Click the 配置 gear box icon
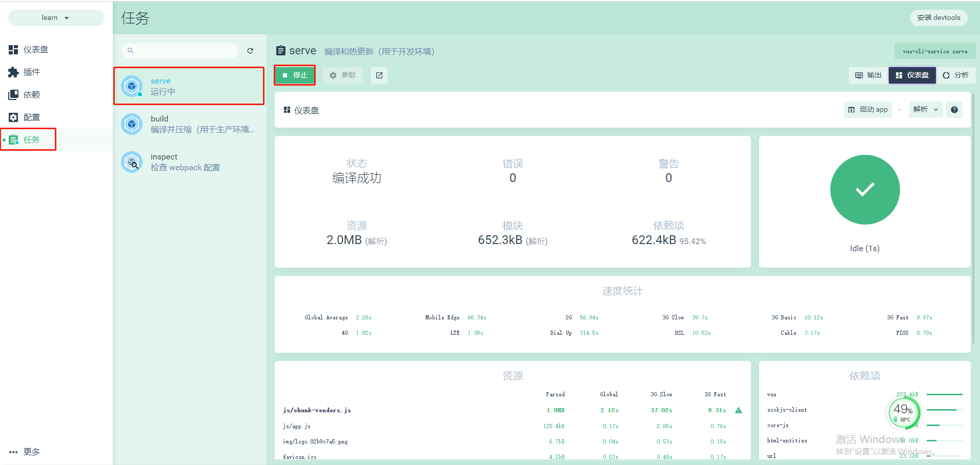Screen dimensions: 980x465 13,117
